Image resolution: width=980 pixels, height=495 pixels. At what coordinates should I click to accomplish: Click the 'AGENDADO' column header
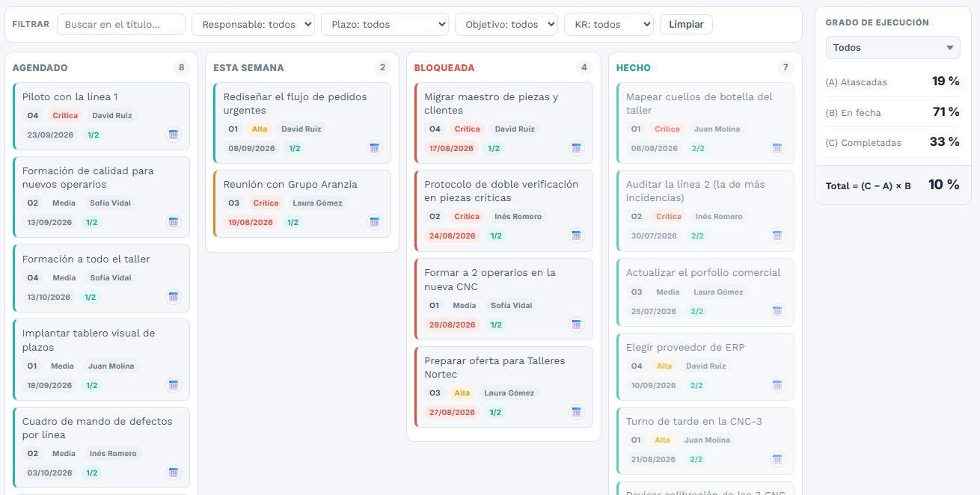(40, 67)
